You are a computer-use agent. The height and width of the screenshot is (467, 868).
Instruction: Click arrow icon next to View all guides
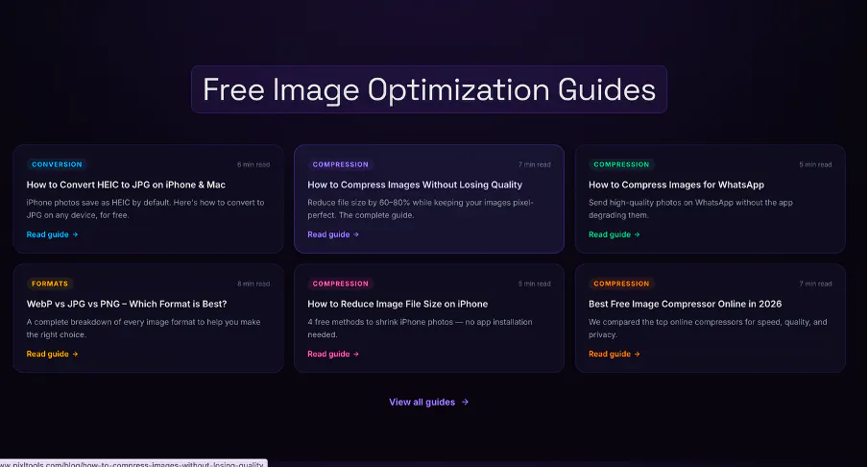[465, 403]
